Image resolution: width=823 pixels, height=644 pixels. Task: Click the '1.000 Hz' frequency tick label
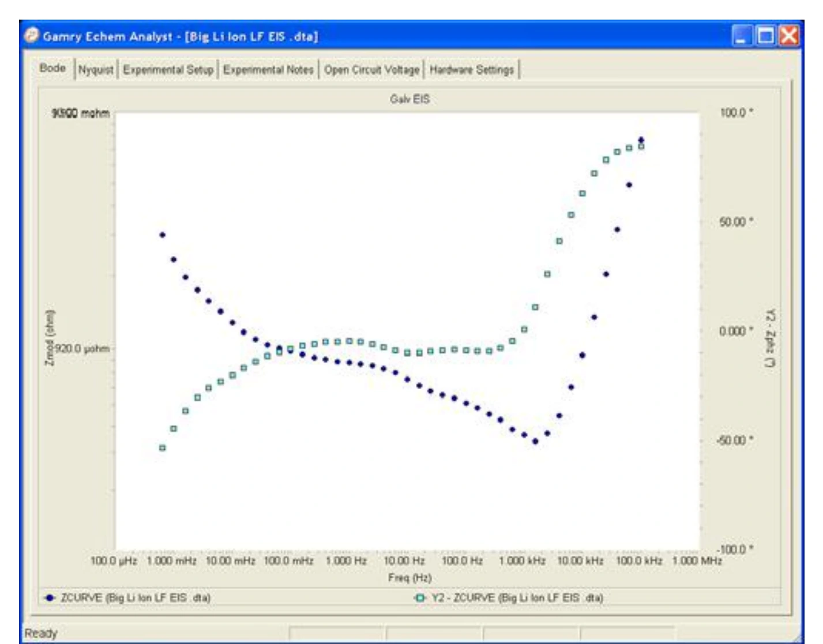[346, 560]
